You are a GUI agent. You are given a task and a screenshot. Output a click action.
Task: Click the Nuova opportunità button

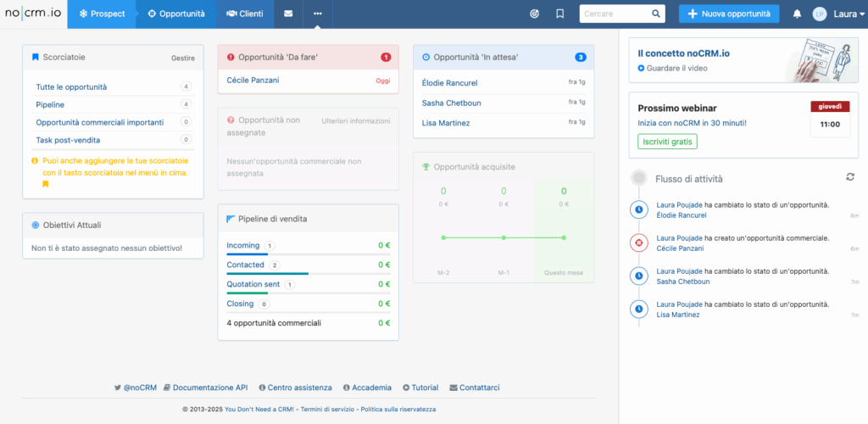(x=728, y=14)
